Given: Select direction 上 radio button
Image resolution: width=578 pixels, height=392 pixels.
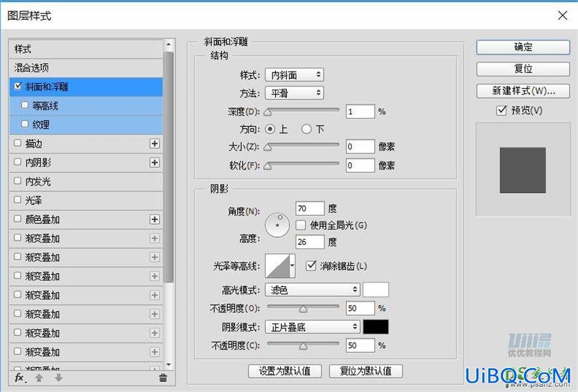Looking at the screenshot, I should (x=270, y=129).
